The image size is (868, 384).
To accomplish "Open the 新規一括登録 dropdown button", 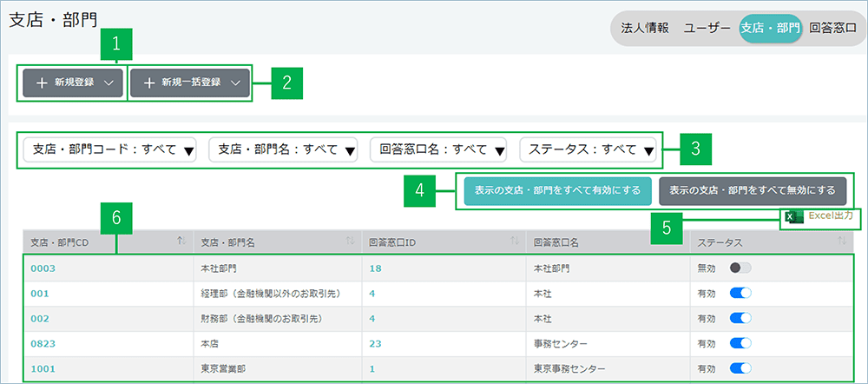I will pyautogui.click(x=190, y=83).
